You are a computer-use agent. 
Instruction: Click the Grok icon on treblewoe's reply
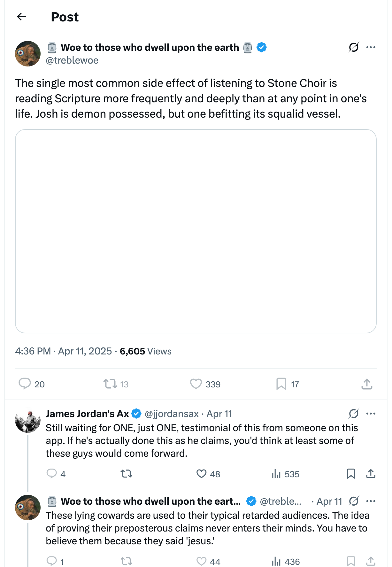[354, 501]
